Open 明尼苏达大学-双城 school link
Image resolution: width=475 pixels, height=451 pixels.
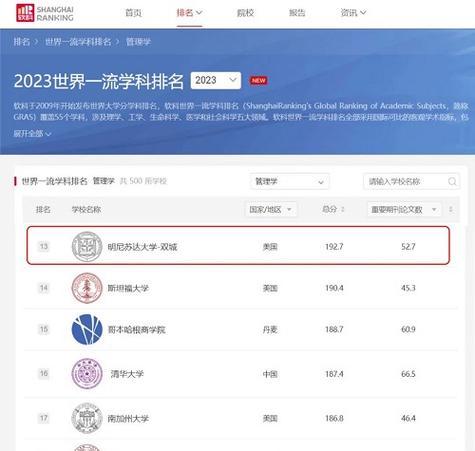point(142,247)
